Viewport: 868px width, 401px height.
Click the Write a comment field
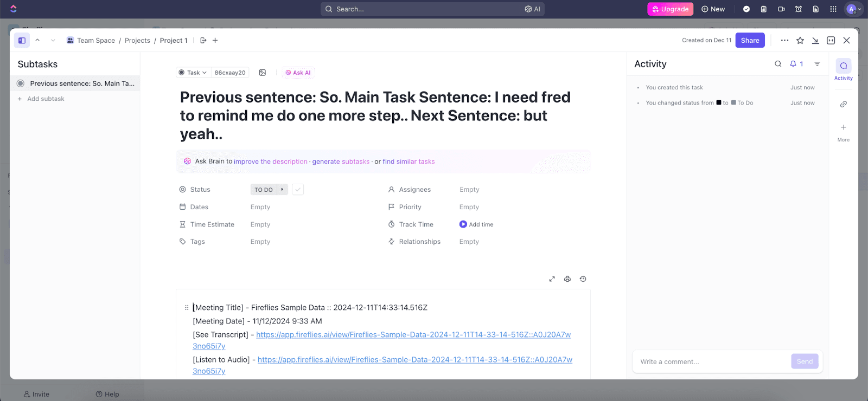click(711, 362)
